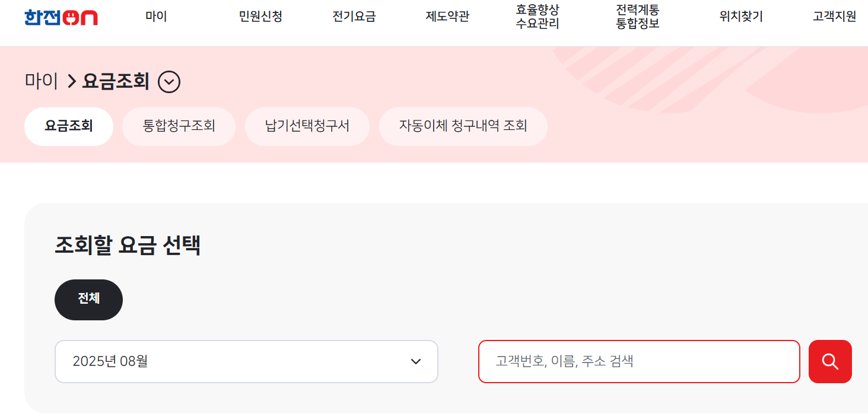Click 마이 in the breadcrumb trail

click(x=40, y=81)
